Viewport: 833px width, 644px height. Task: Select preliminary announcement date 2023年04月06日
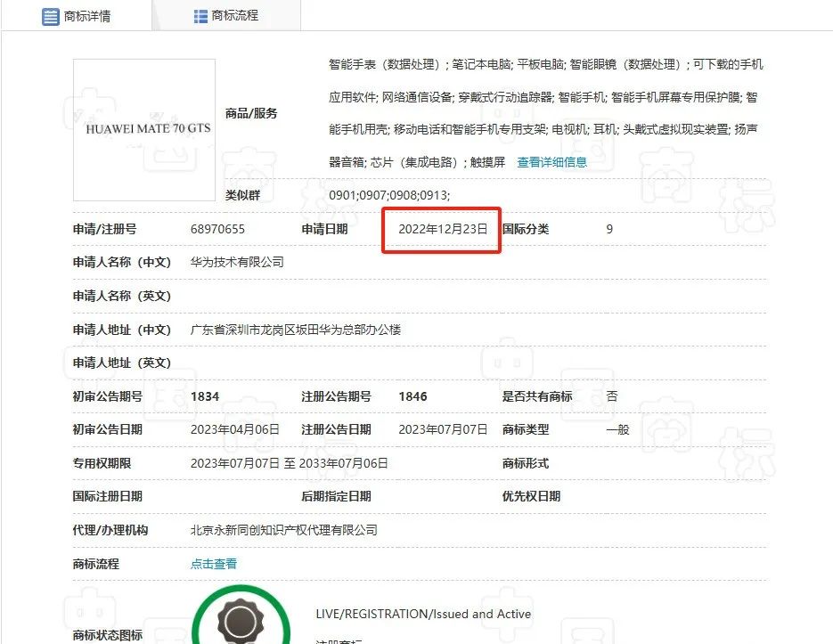pyautogui.click(x=235, y=429)
